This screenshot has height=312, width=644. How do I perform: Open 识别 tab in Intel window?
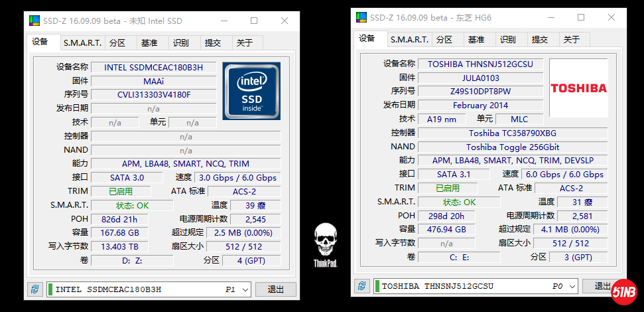tap(181, 43)
